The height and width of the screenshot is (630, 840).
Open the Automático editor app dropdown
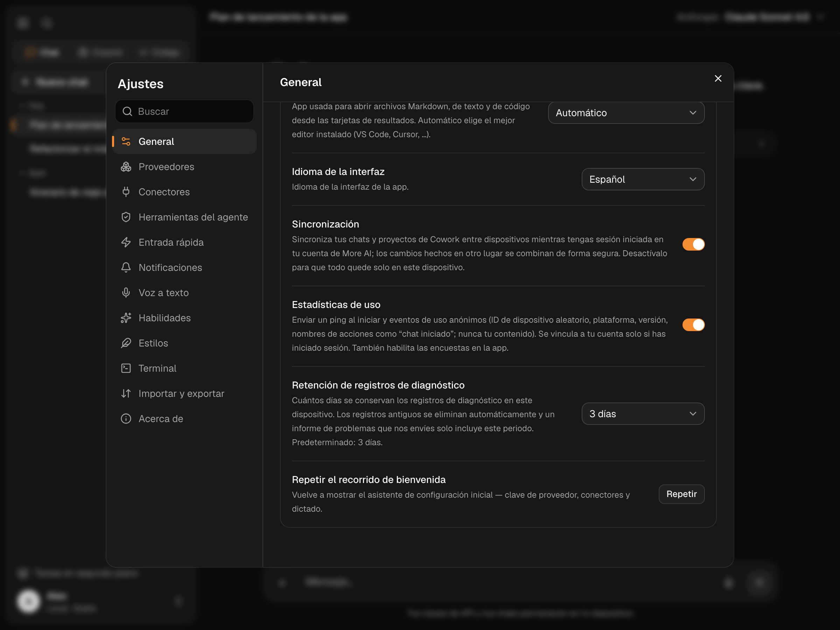pyautogui.click(x=626, y=113)
